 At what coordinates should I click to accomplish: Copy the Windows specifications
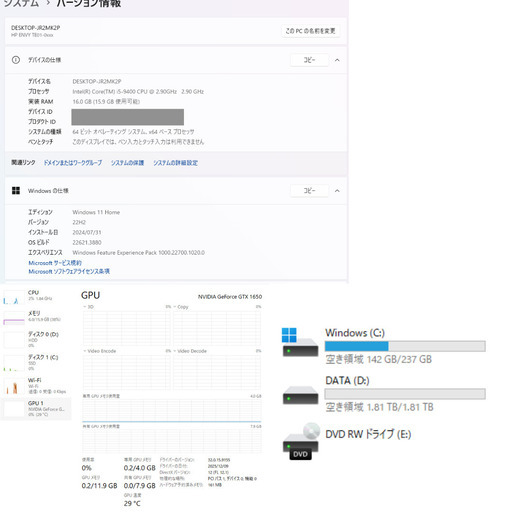[x=309, y=191]
